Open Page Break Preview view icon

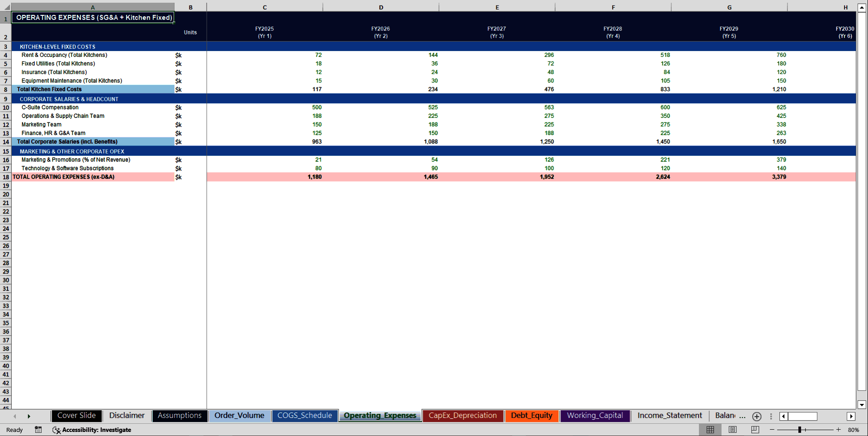755,430
